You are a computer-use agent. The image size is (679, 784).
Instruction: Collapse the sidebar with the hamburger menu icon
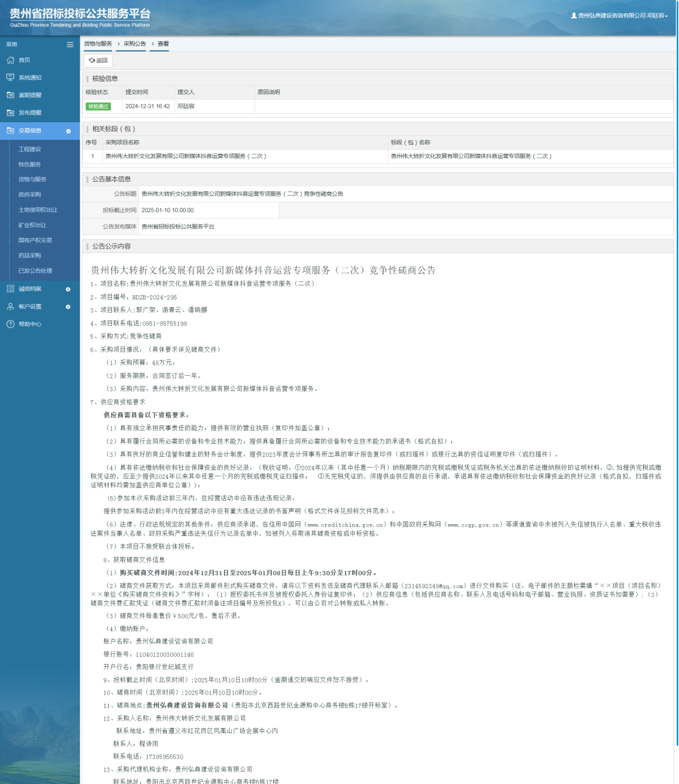point(70,44)
